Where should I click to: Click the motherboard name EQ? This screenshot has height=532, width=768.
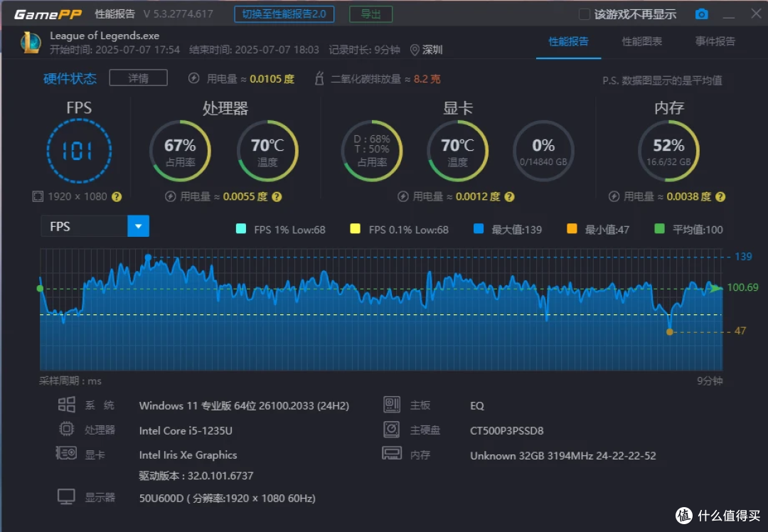476,405
